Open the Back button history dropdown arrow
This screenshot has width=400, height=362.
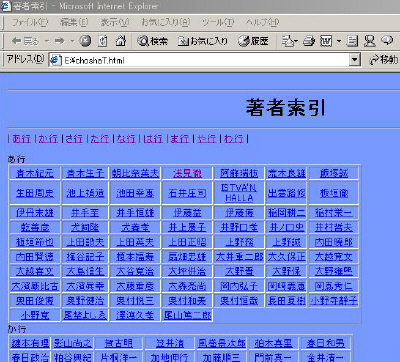tap(47, 41)
